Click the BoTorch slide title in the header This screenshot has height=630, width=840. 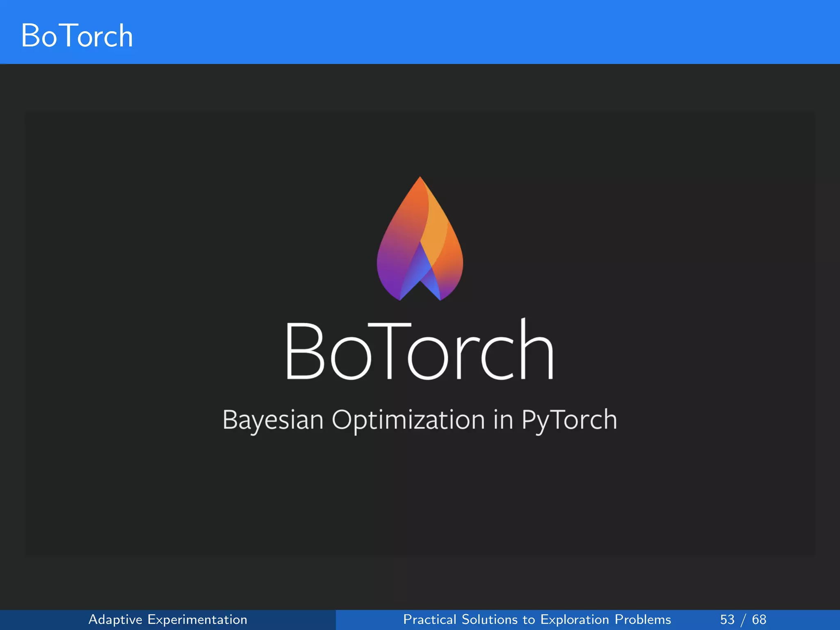coord(77,36)
